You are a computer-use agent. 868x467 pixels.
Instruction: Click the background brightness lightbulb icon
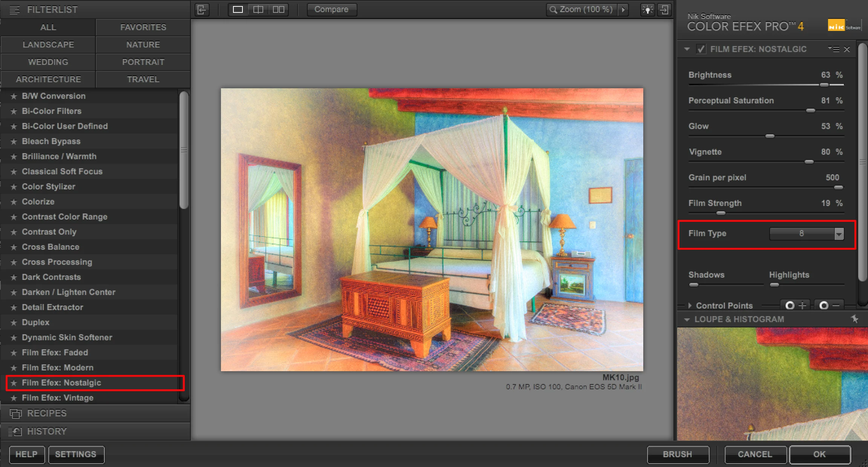click(x=647, y=9)
